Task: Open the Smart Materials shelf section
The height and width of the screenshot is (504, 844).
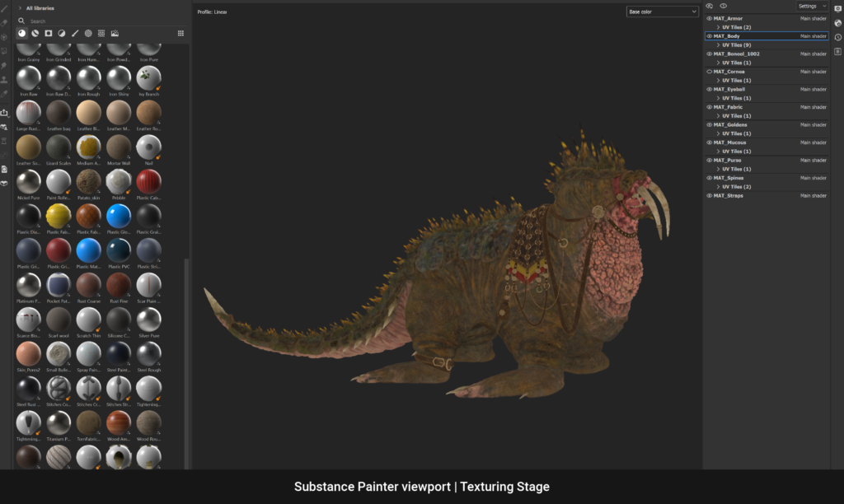Action: [35, 33]
